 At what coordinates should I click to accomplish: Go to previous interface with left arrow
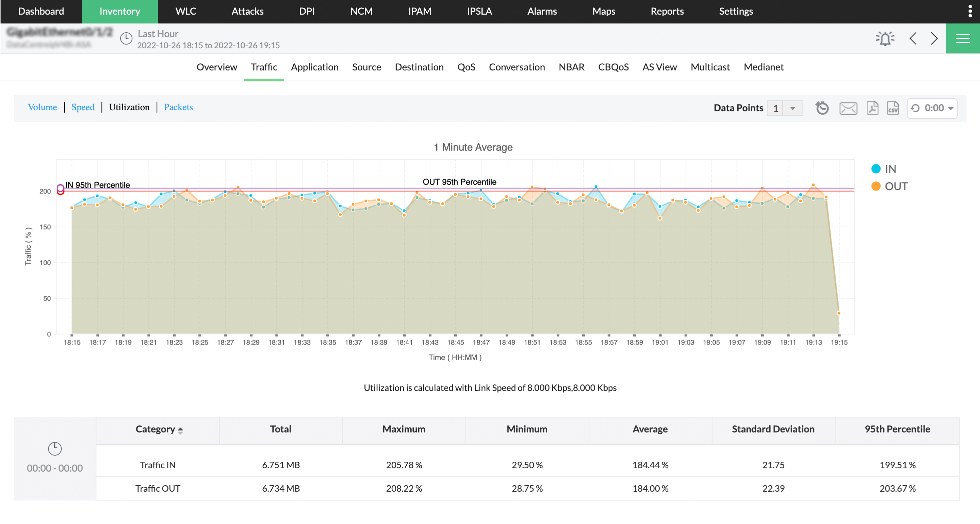(913, 38)
